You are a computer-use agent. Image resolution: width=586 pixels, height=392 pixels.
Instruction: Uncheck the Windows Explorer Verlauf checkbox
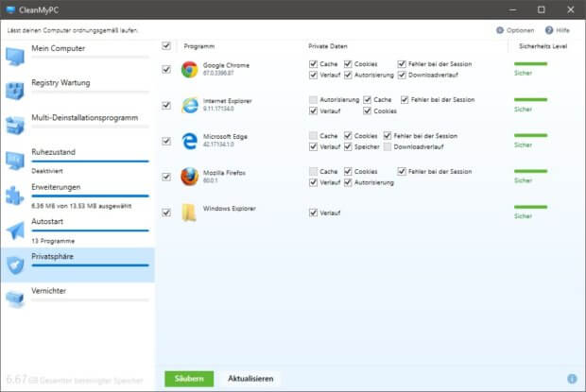(314, 213)
